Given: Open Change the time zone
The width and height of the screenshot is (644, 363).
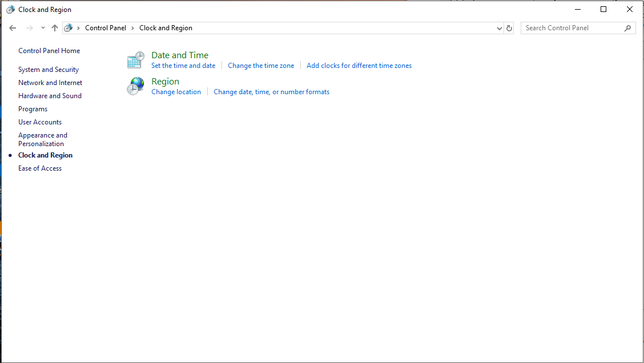Looking at the screenshot, I should 261,65.
